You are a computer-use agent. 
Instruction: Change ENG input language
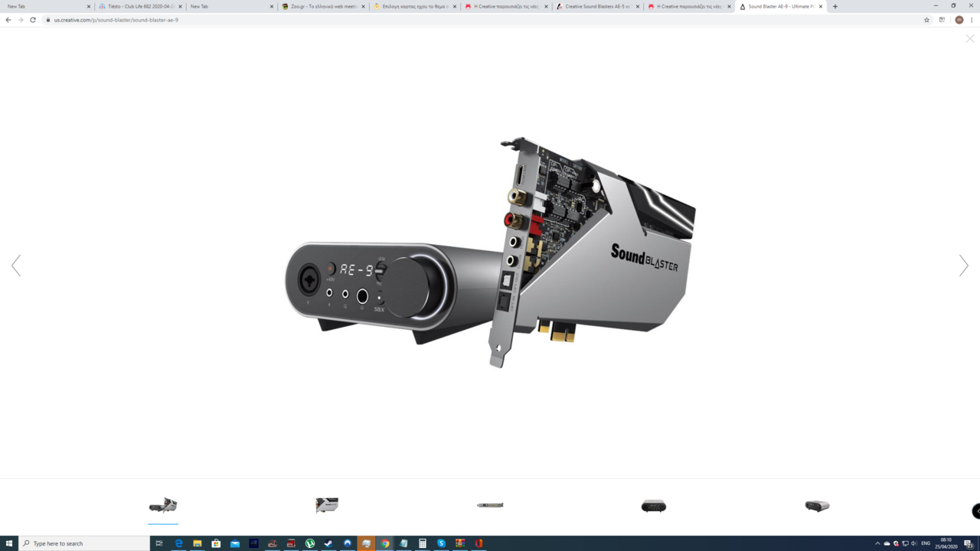926,543
